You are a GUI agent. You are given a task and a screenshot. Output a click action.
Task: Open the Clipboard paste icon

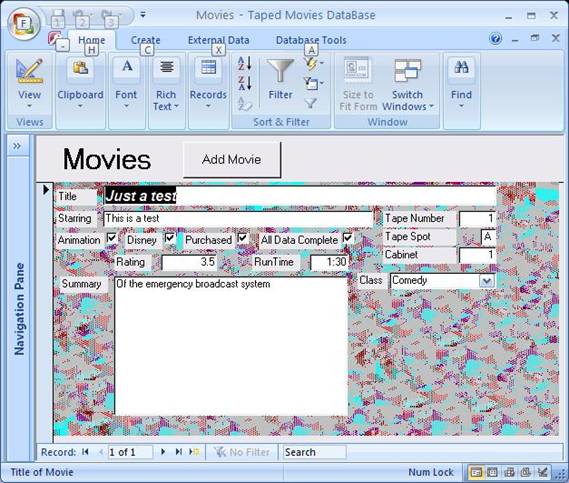81,68
